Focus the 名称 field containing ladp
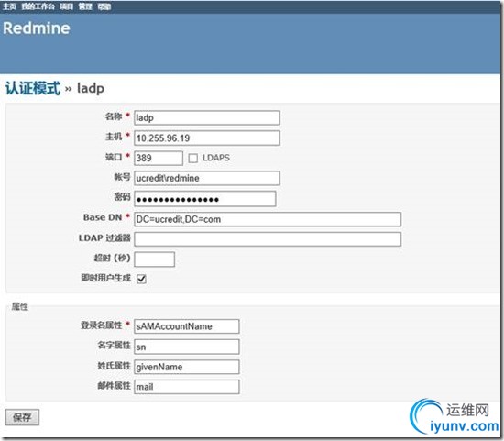This screenshot has width=504, height=441. [x=207, y=117]
